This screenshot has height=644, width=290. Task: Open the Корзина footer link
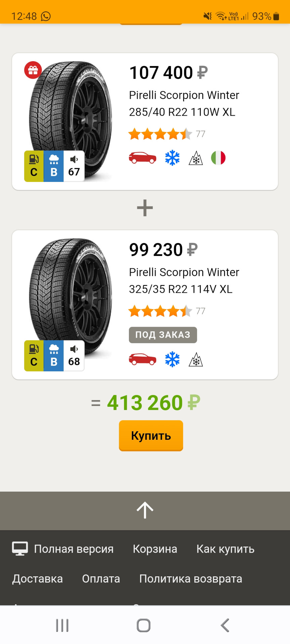[x=155, y=549]
